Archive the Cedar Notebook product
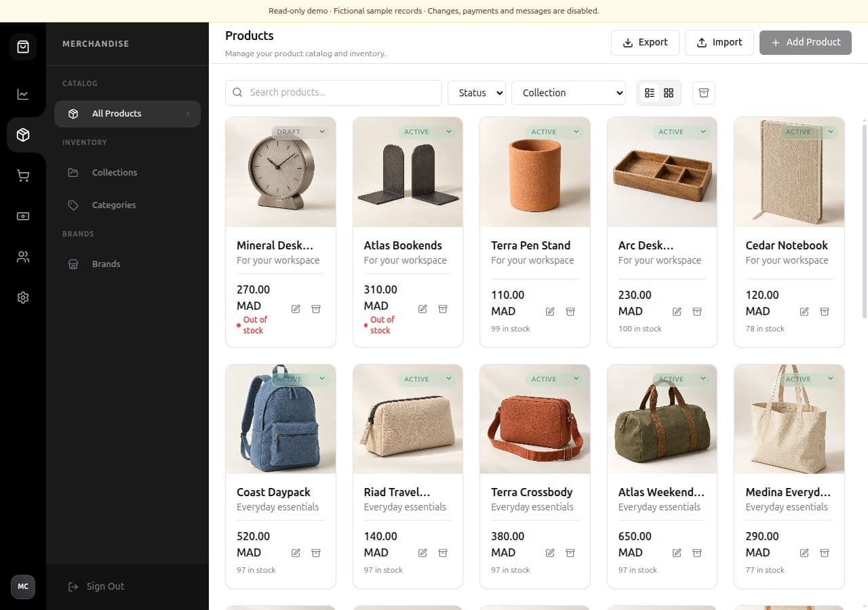868x610 pixels. (x=825, y=312)
